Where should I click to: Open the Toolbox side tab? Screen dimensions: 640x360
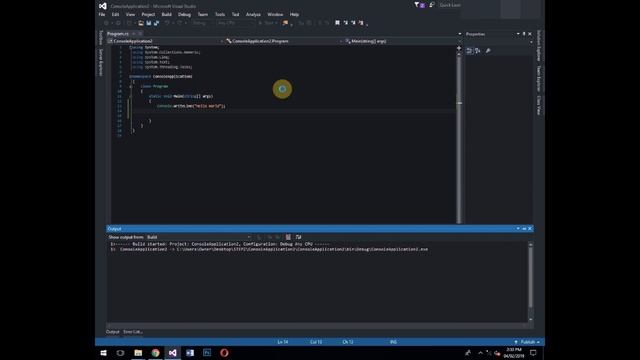(x=101, y=38)
